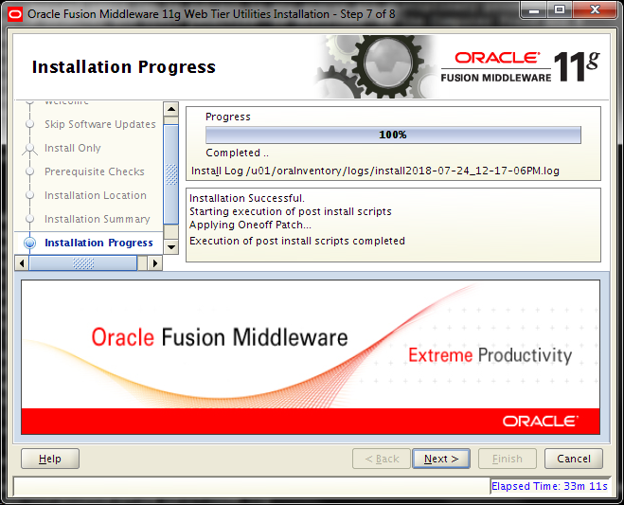
Task: Minimize the installer window
Action: [x=534, y=10]
